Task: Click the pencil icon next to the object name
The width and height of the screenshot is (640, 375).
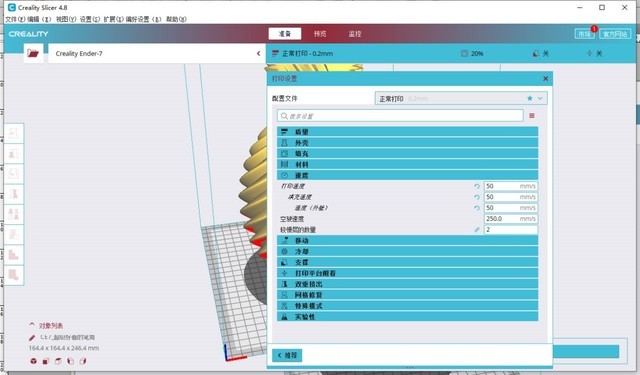Action: [x=32, y=338]
